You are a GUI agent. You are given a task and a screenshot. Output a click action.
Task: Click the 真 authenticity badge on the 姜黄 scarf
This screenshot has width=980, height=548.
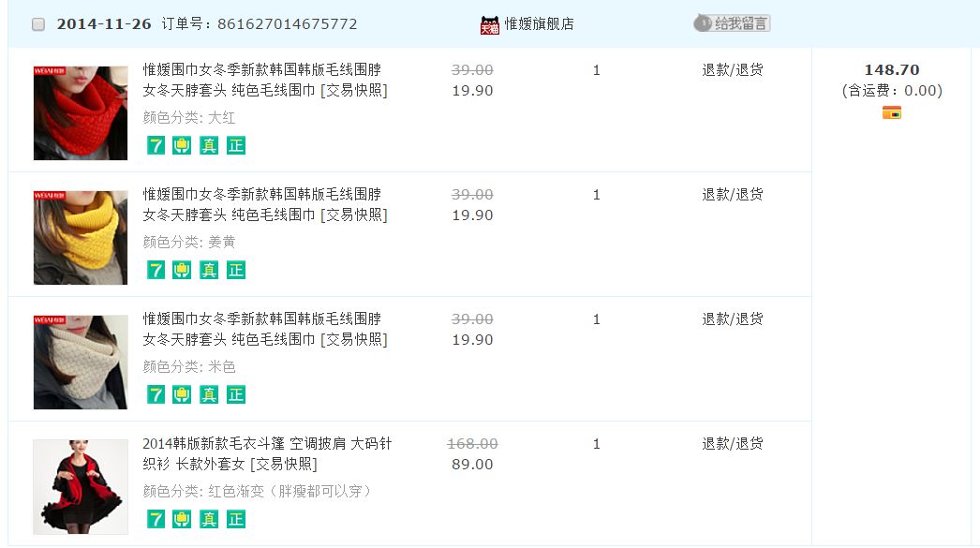(x=209, y=270)
